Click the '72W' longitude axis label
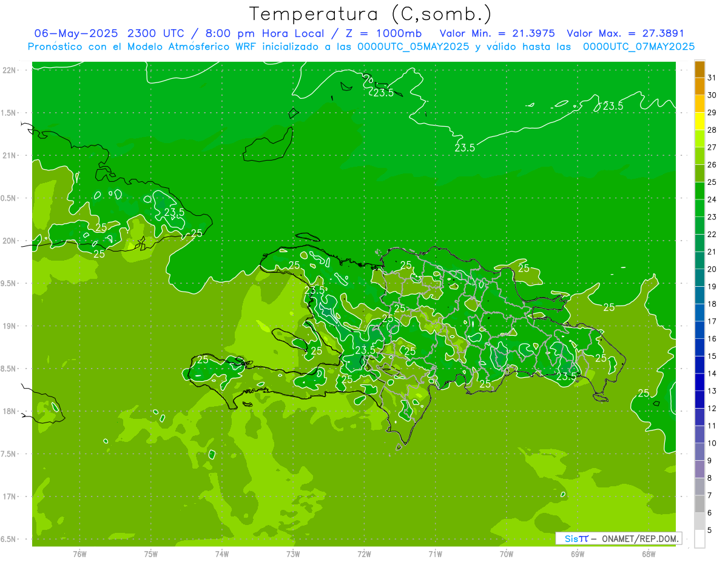 tap(364, 554)
